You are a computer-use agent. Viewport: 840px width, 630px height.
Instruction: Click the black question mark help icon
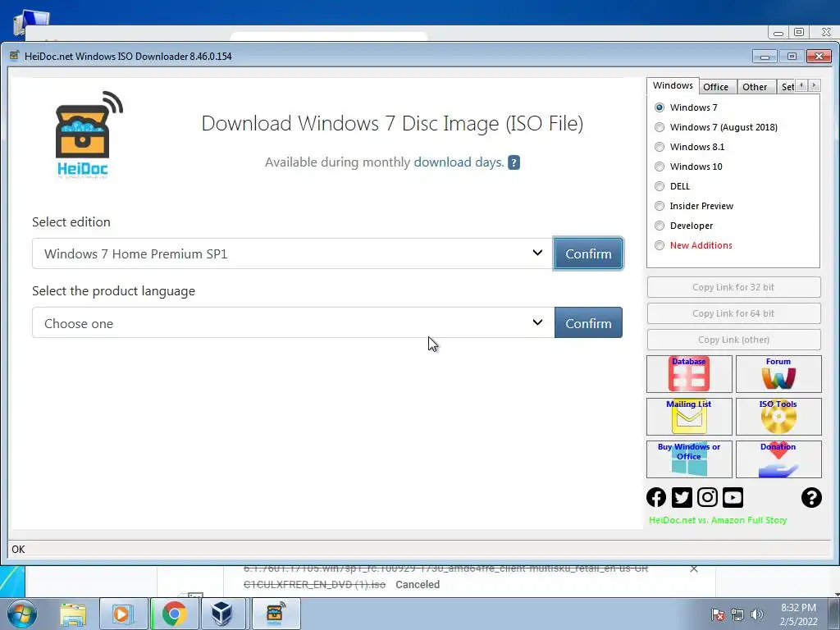[811, 497]
